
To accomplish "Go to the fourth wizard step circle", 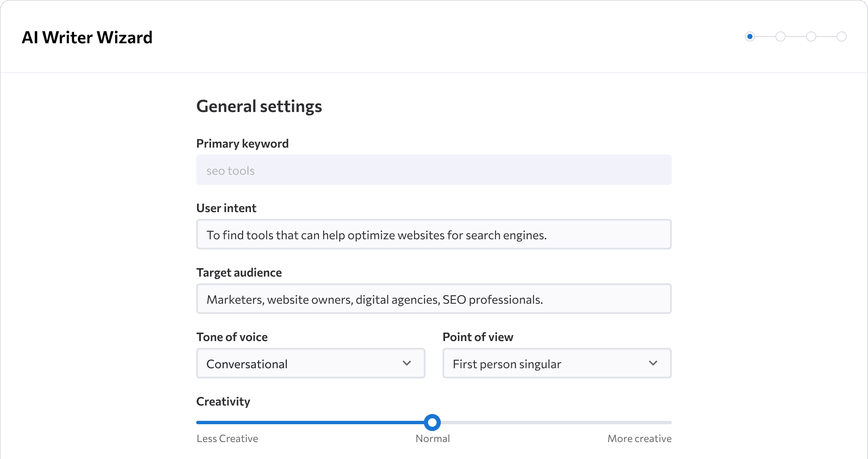I will 842,36.
